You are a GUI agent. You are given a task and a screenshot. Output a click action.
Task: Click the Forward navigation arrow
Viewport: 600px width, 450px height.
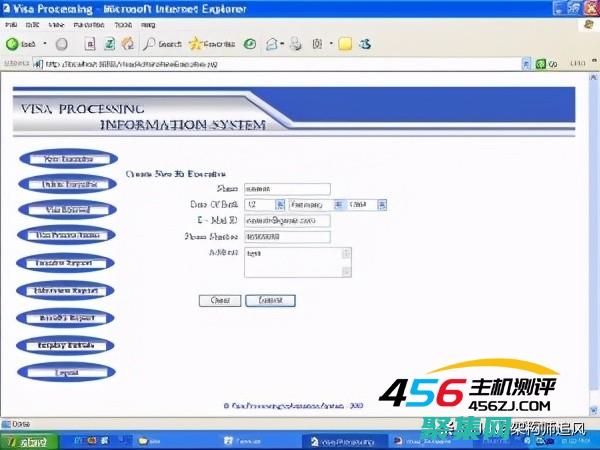coord(61,44)
